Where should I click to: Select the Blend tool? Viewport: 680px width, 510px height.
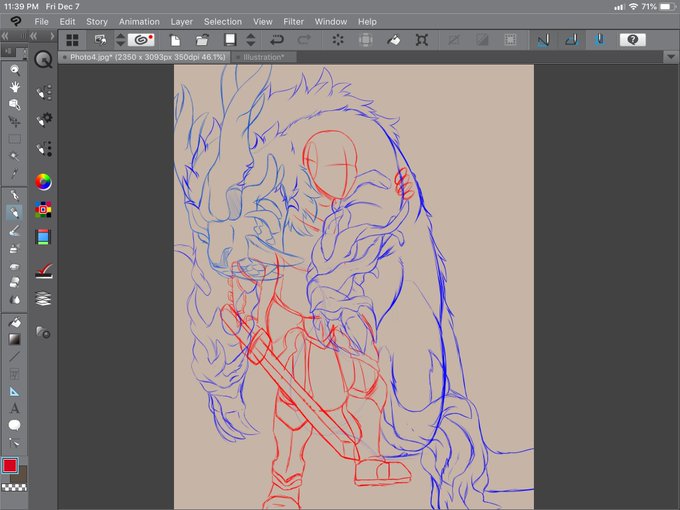(x=14, y=300)
